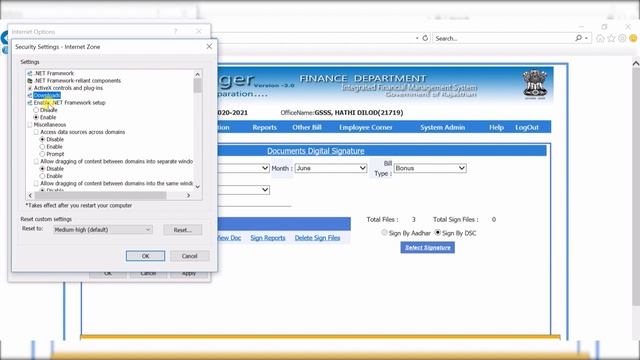Click the LogOut menu item

point(527,127)
